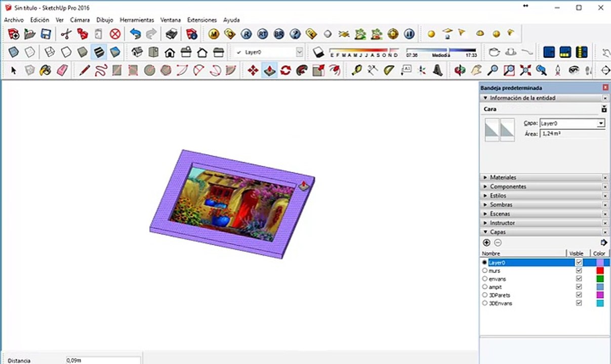This screenshot has width=611, height=364.
Task: Open the Archivo menu
Action: 14,20
